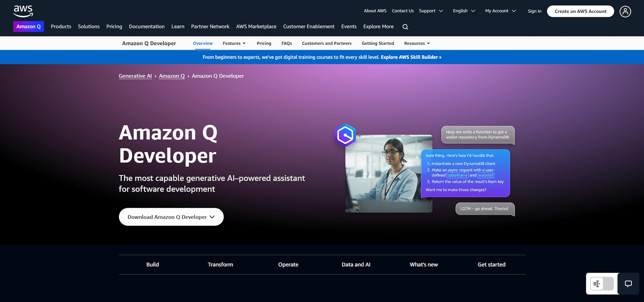Expand the Features submenu
The height and width of the screenshot is (302, 644).
tap(234, 43)
